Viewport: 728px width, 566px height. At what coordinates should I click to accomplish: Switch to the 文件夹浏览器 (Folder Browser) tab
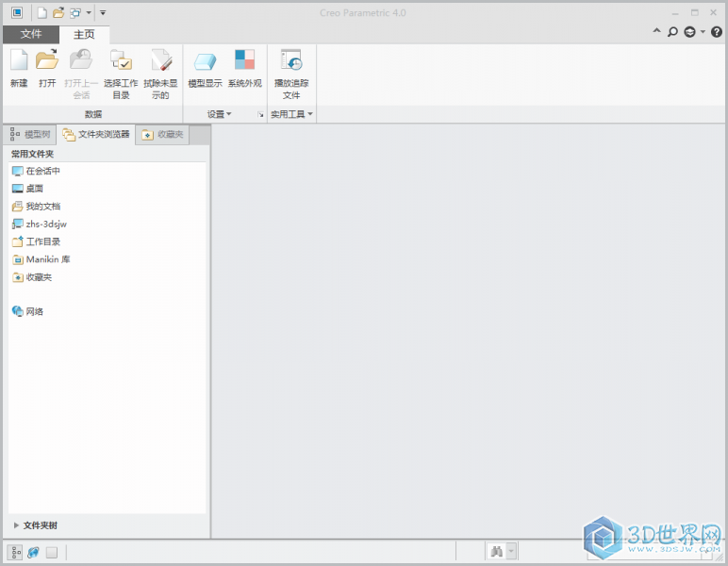click(x=96, y=135)
